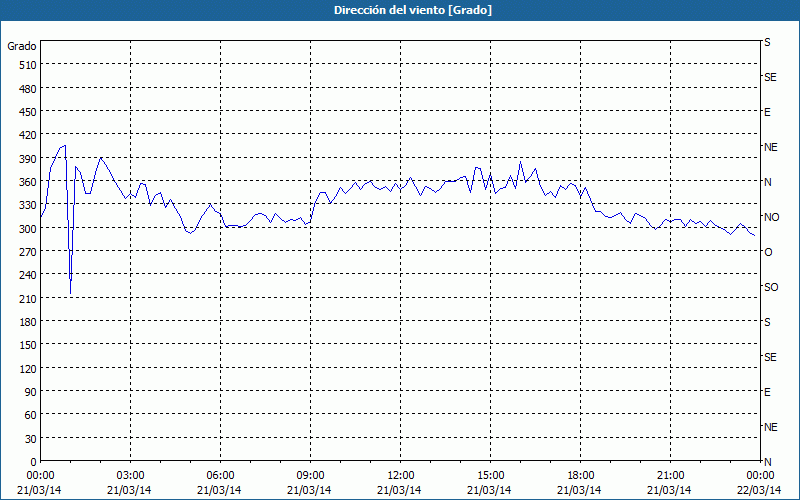This screenshot has height=500, width=800.
Task: Click the 480 value on the degree axis
Action: pos(28,89)
